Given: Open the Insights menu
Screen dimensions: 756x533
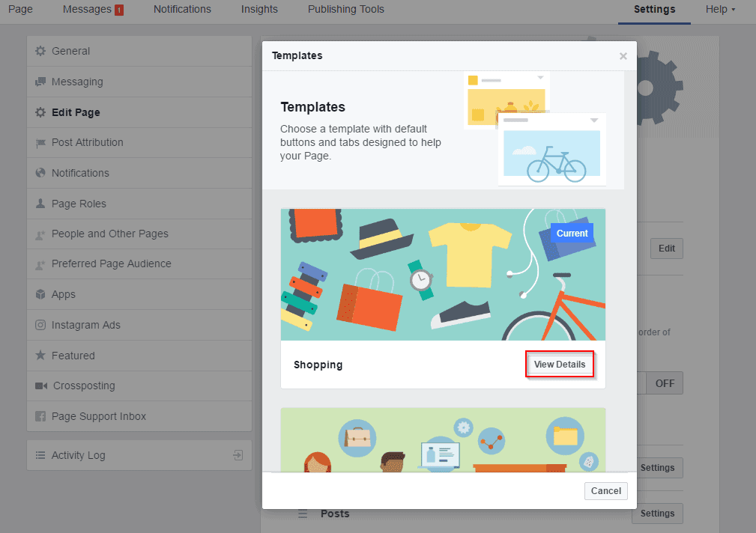Looking at the screenshot, I should click(x=259, y=10).
